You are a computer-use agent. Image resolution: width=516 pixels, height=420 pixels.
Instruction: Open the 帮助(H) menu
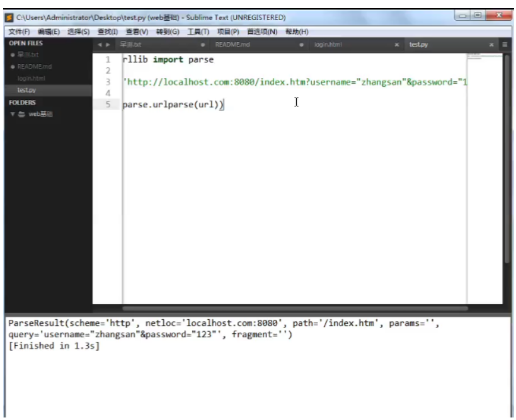point(297,31)
